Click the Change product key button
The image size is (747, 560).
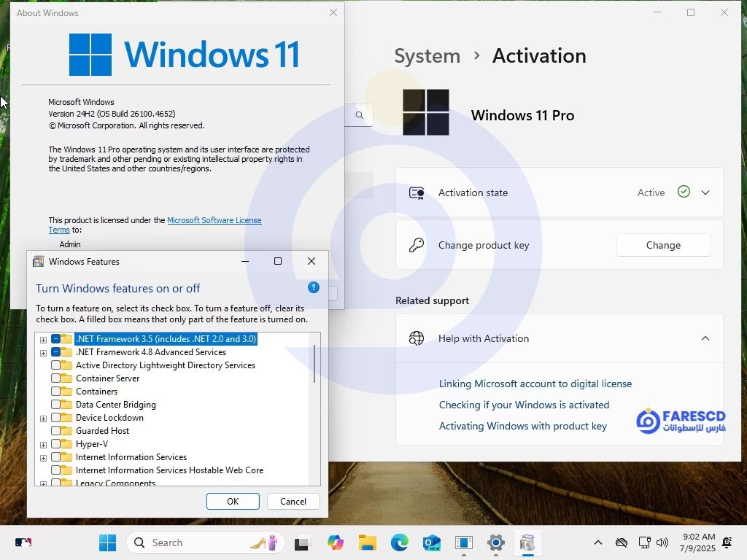point(663,245)
